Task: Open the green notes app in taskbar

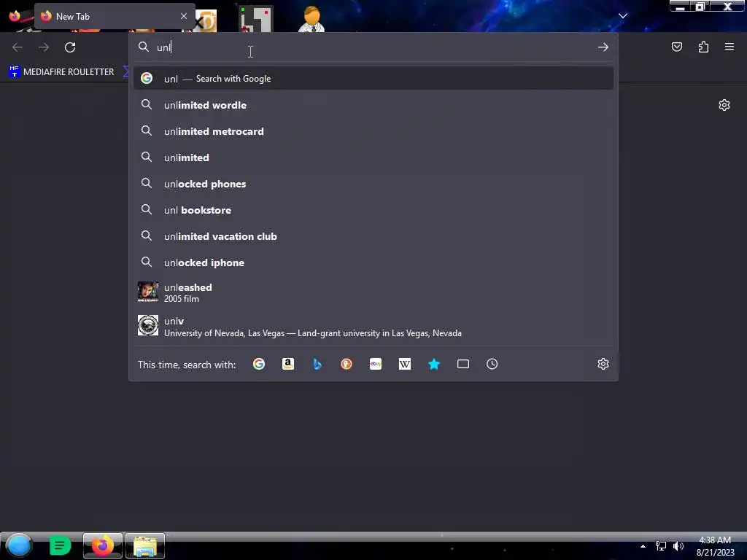Action: point(60,545)
